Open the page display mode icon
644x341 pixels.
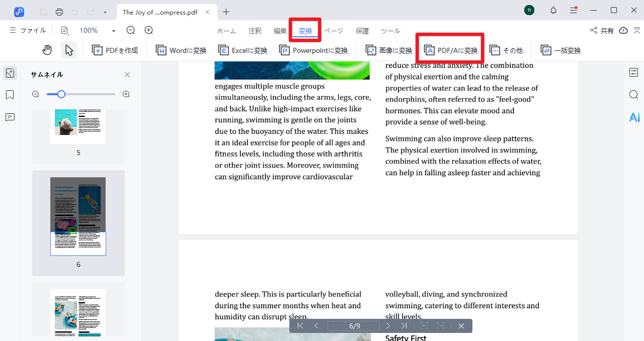click(65, 31)
